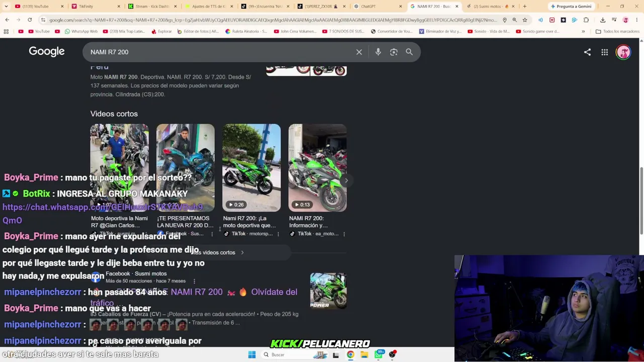Screen dimensions: 644x362
Task: Open the apps grid in bookmarks bar
Action: click(6, 31)
